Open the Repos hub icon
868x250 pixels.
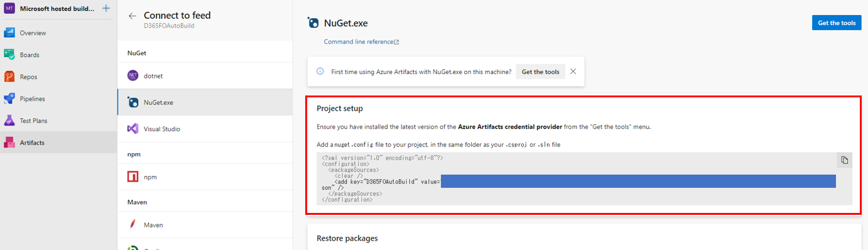[9, 77]
